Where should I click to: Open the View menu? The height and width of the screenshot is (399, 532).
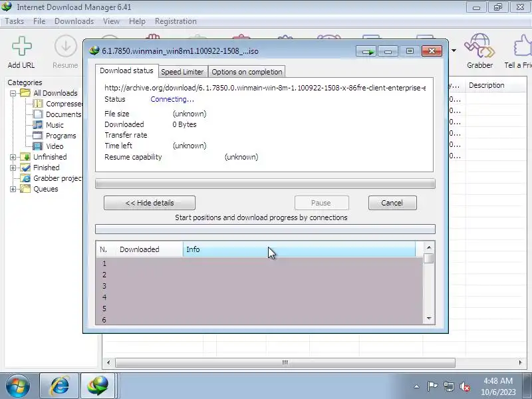point(111,21)
